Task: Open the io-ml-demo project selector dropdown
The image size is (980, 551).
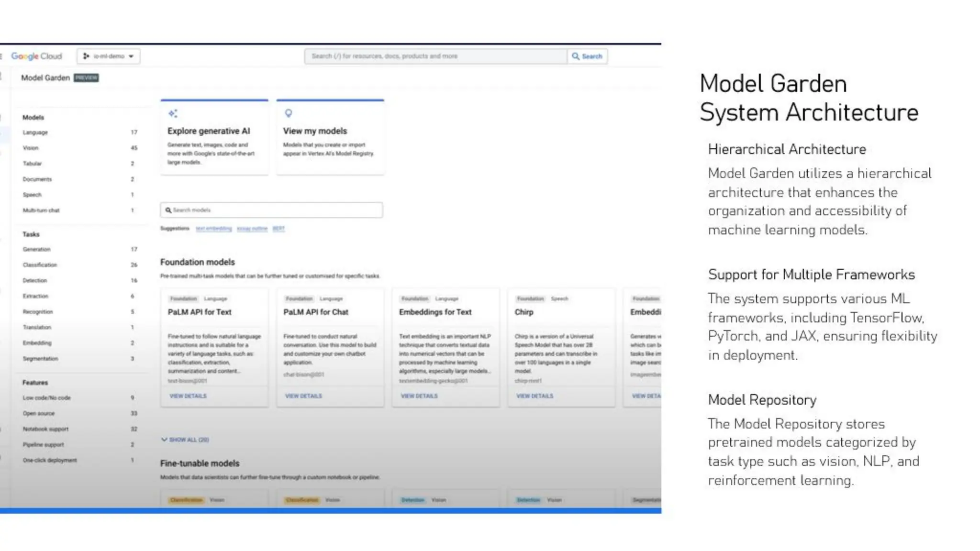Action: click(x=108, y=56)
